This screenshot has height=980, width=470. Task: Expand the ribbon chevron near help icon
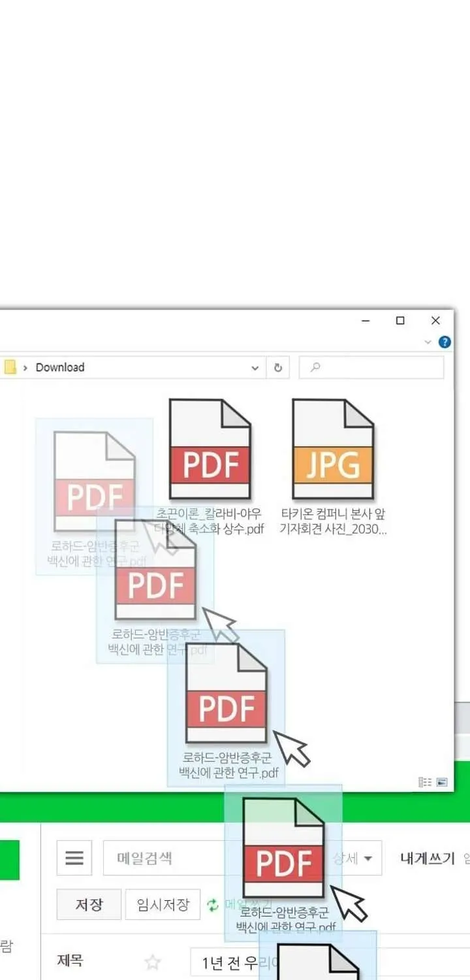[x=428, y=342]
